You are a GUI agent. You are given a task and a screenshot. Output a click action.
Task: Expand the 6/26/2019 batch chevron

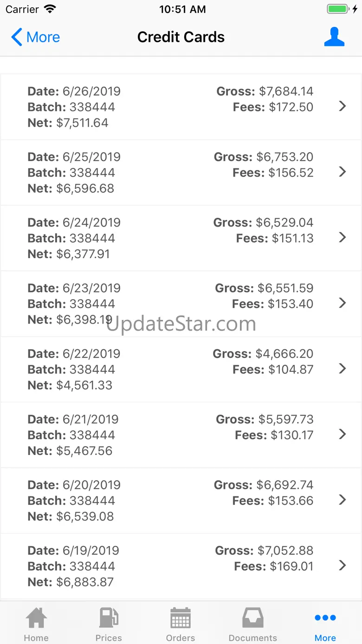point(343,106)
